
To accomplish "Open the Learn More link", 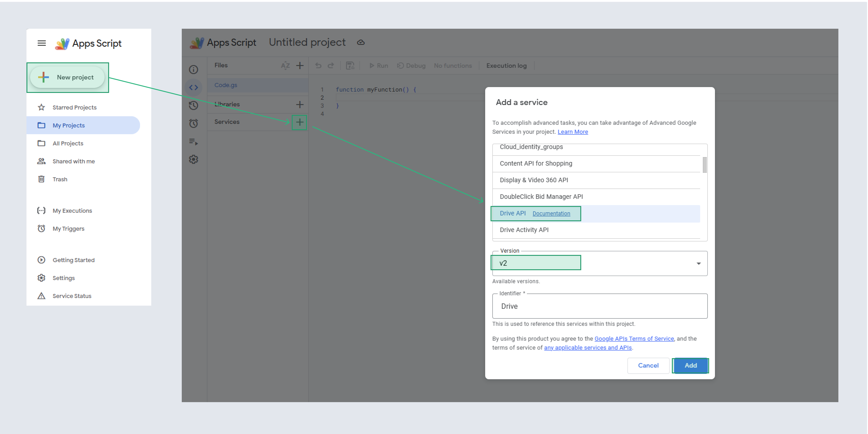I will tap(572, 132).
